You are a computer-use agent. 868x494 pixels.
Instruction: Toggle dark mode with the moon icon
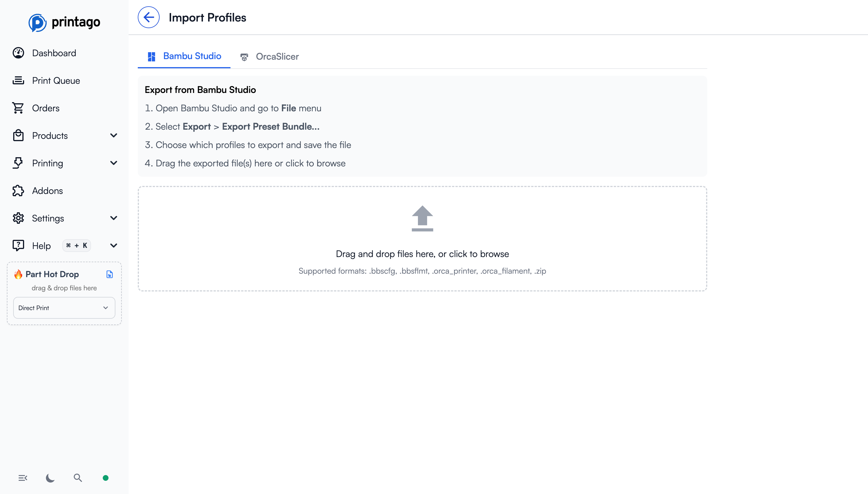(50, 478)
